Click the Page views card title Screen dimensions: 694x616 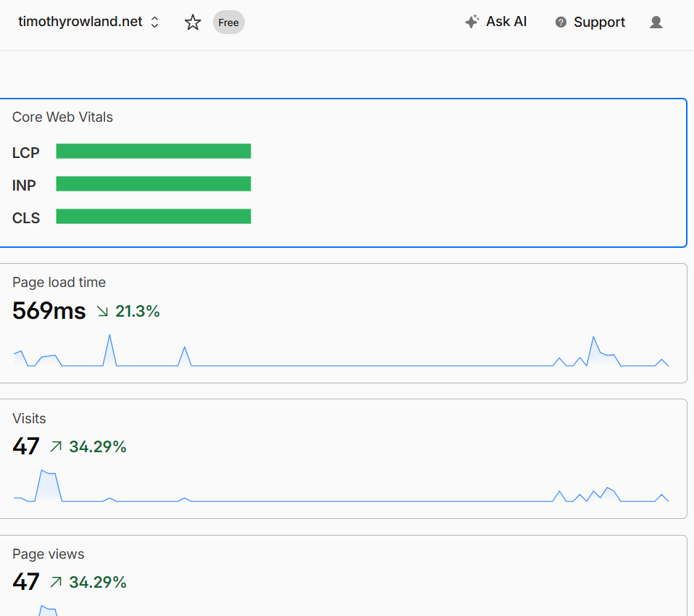(x=49, y=554)
